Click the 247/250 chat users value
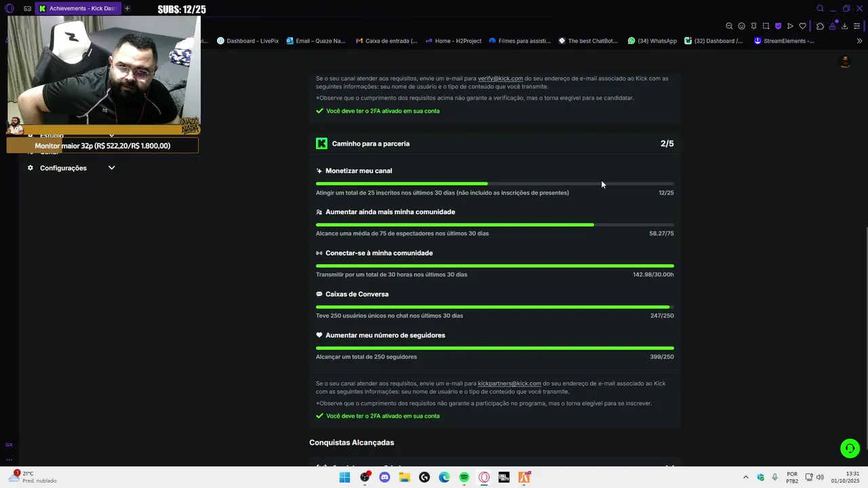 tap(662, 316)
